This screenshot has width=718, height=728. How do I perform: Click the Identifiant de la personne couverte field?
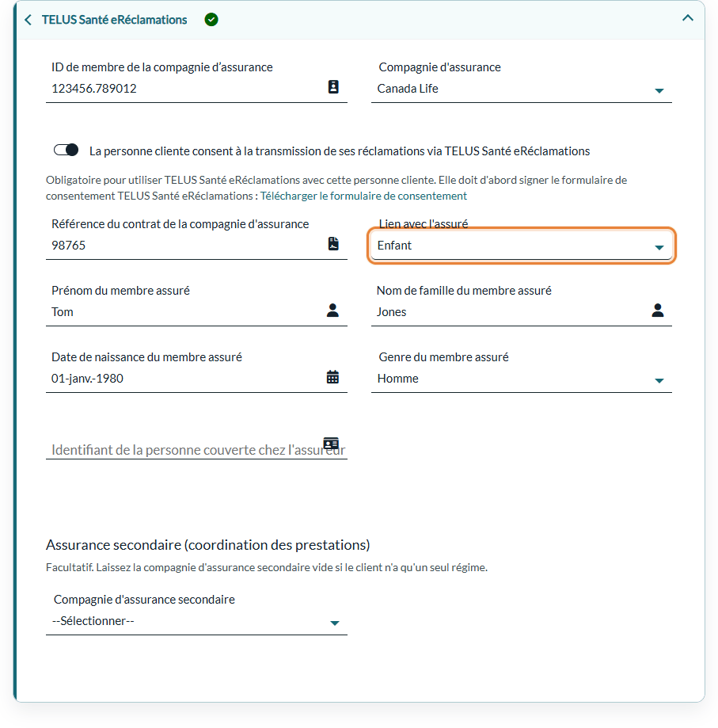tap(196, 449)
